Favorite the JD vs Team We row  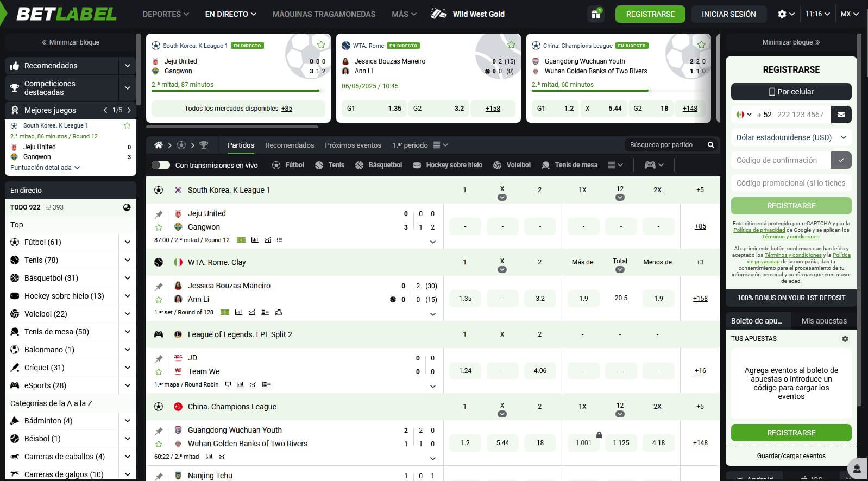tap(159, 372)
